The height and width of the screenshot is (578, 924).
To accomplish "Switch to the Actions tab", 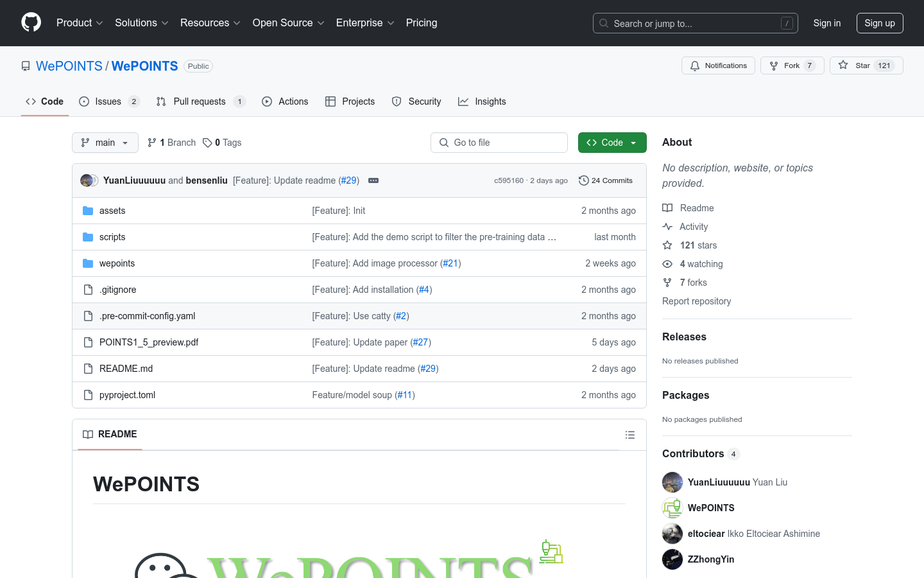I will pyautogui.click(x=285, y=101).
